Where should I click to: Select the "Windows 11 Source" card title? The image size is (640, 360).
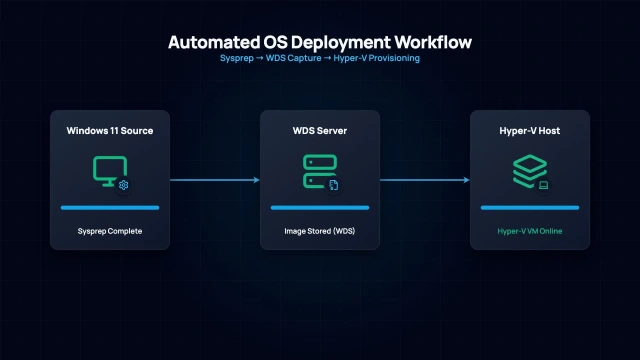[110, 131]
